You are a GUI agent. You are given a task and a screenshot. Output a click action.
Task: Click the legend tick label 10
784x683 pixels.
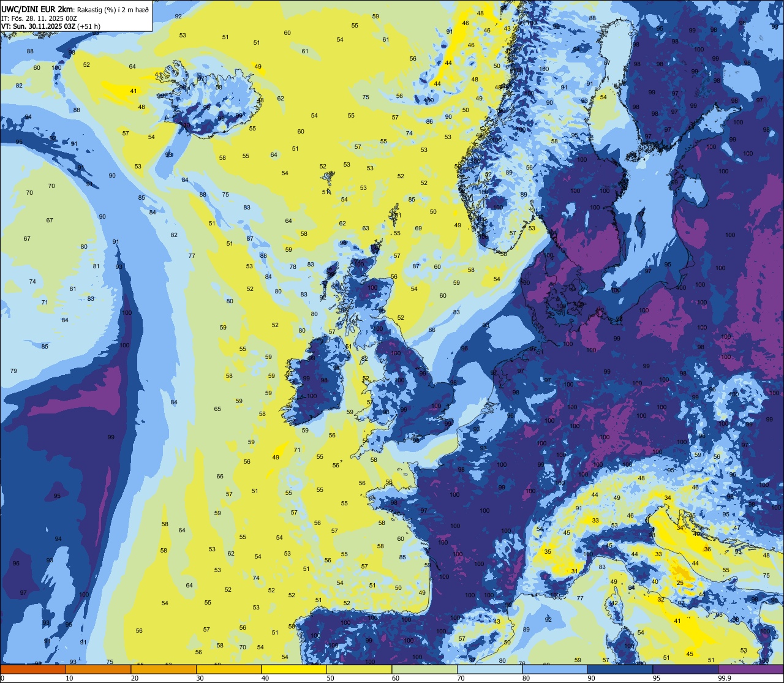pos(69,678)
